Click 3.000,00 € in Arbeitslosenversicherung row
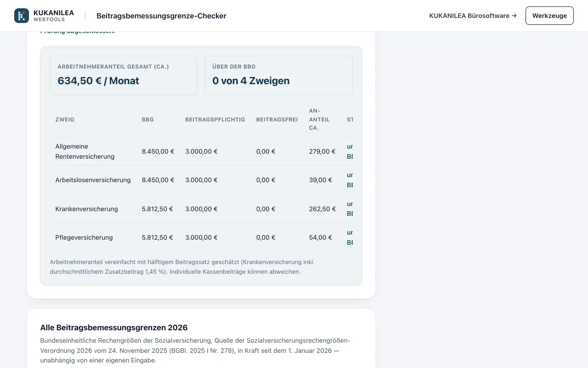588x368 pixels. click(201, 180)
